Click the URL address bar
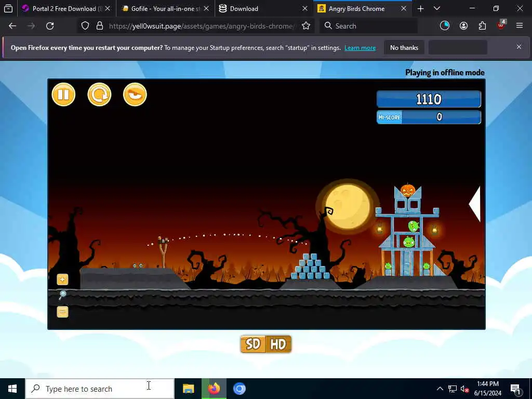532x399 pixels. tap(202, 26)
